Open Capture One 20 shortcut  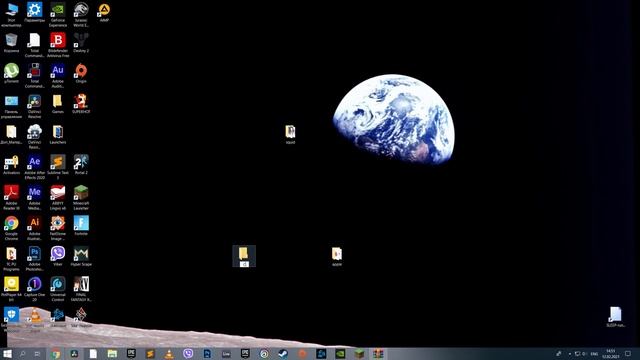click(35, 289)
